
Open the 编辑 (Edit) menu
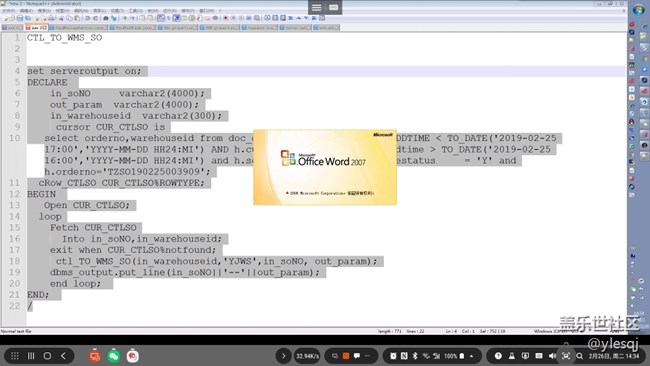[26, 10]
